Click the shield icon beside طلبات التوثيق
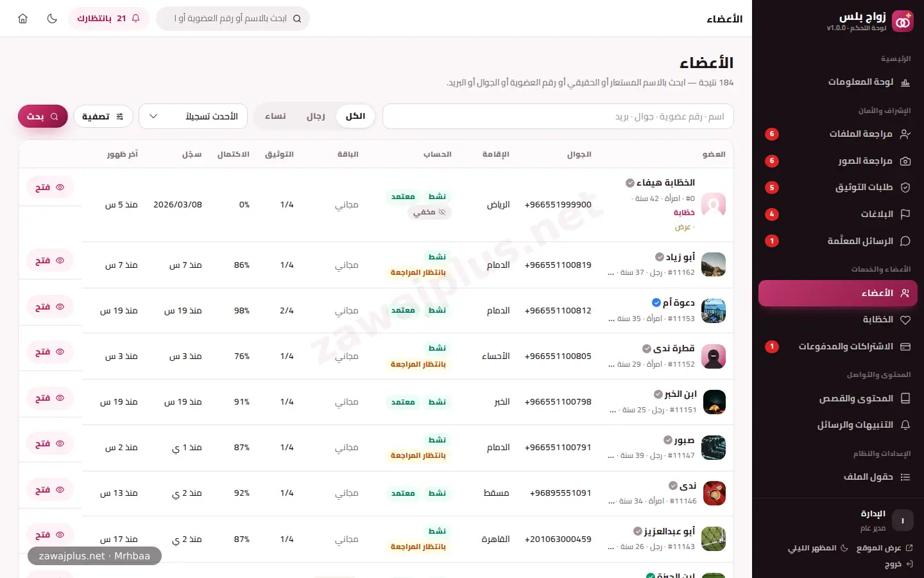924x578 pixels. pos(905,188)
